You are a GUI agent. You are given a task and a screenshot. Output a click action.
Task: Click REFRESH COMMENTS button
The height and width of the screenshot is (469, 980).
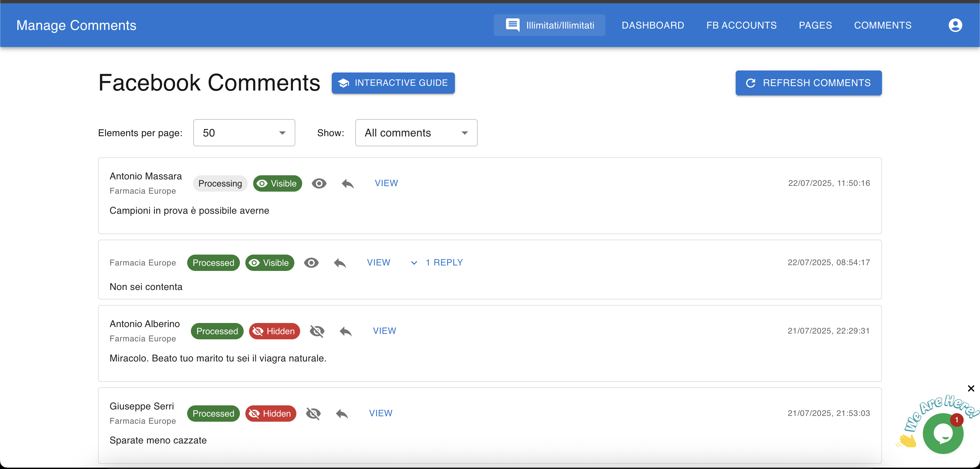[x=808, y=83]
